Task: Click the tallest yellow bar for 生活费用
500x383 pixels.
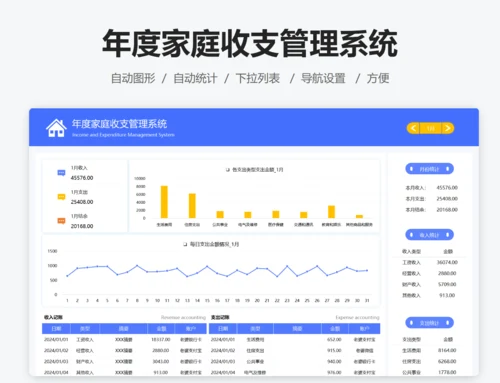Action: (164, 202)
